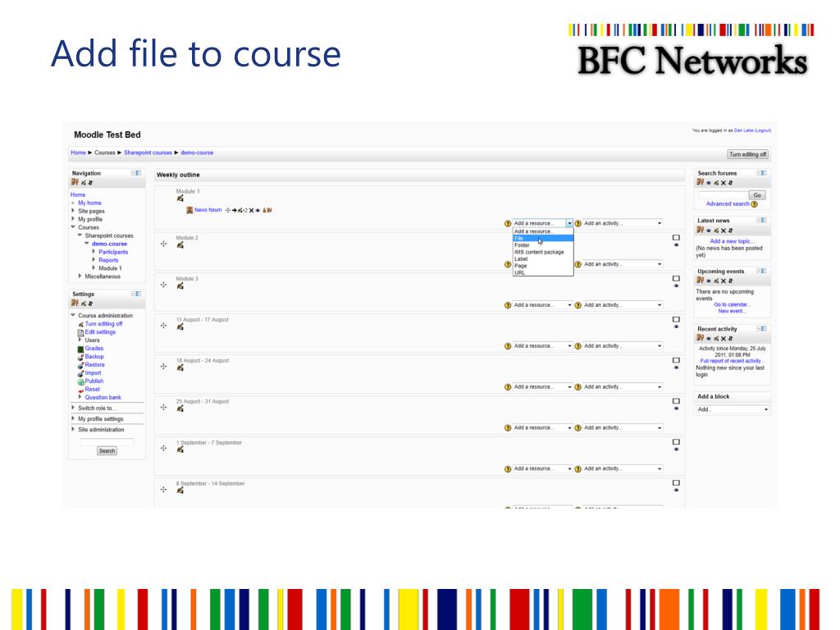Open the Advanced search link
The image size is (840, 630).
point(728,204)
